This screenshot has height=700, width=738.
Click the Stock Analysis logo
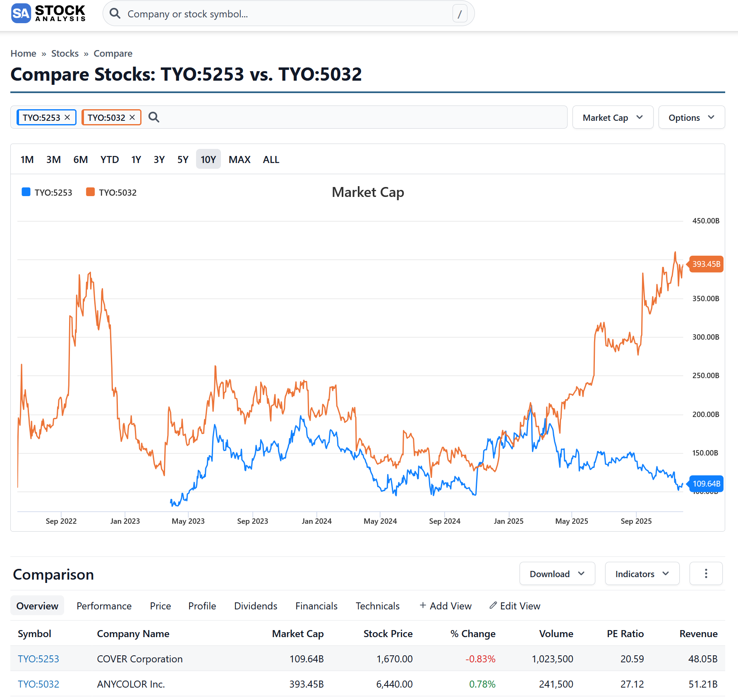point(48,13)
